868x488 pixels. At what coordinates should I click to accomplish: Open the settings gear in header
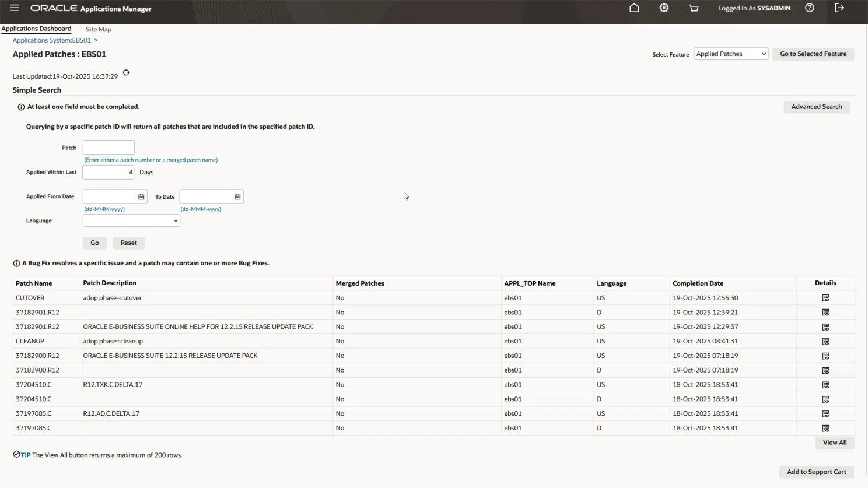(664, 8)
